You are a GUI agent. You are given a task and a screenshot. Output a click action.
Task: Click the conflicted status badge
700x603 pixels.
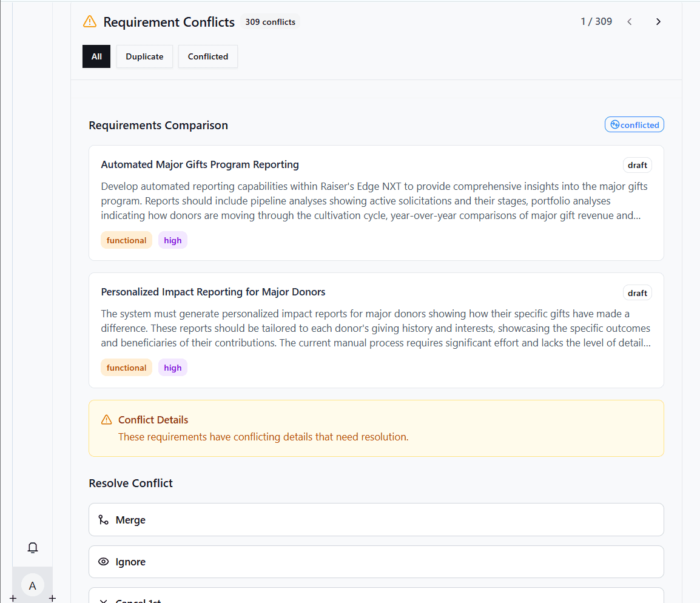click(x=634, y=124)
